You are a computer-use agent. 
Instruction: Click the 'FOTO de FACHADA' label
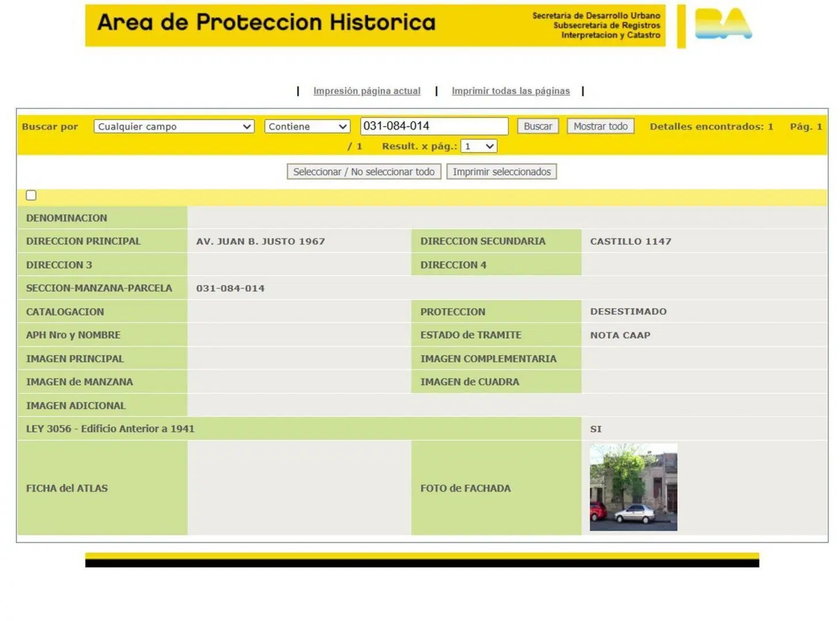pos(465,488)
